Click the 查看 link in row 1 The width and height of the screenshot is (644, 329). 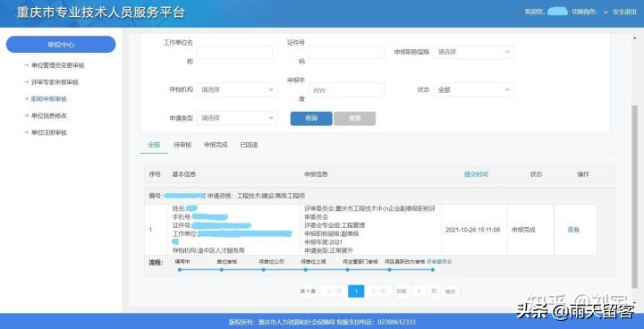click(573, 230)
